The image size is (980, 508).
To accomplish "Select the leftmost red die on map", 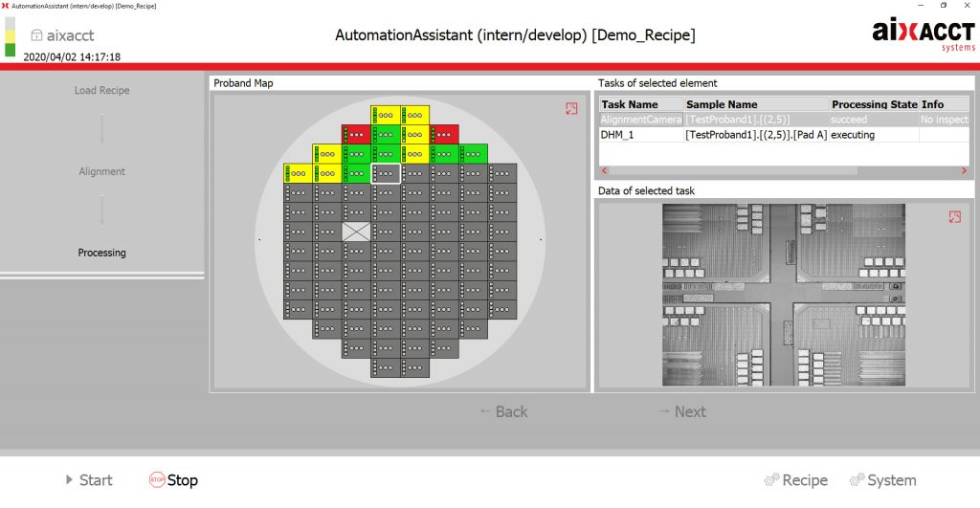I will click(x=356, y=134).
